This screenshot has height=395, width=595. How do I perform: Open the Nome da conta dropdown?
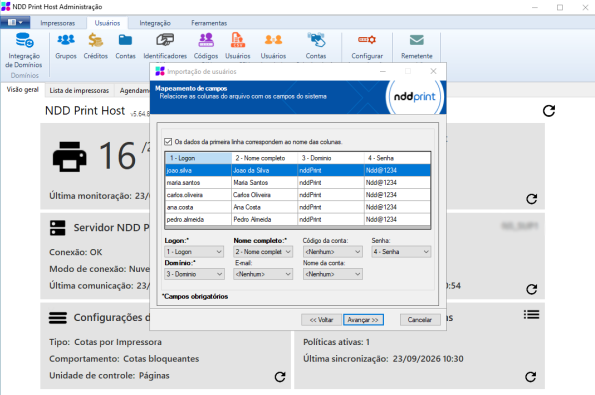pos(332,274)
